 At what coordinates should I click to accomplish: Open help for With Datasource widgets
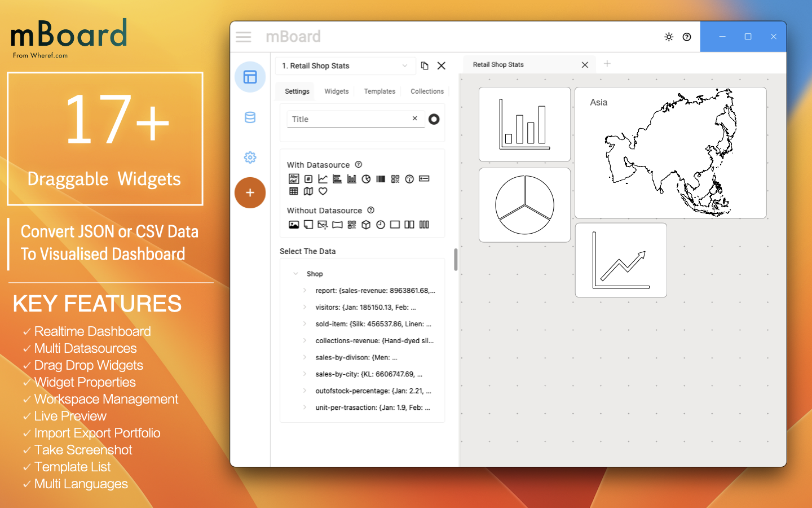(x=358, y=165)
